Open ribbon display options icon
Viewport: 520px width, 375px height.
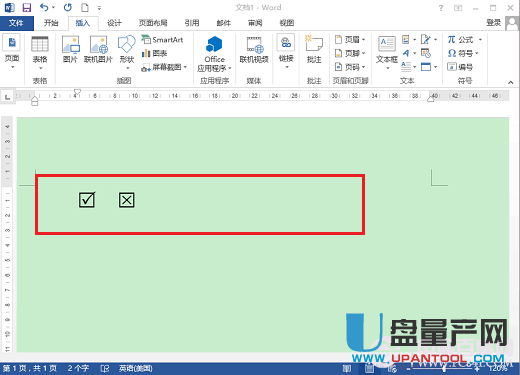coord(458,8)
